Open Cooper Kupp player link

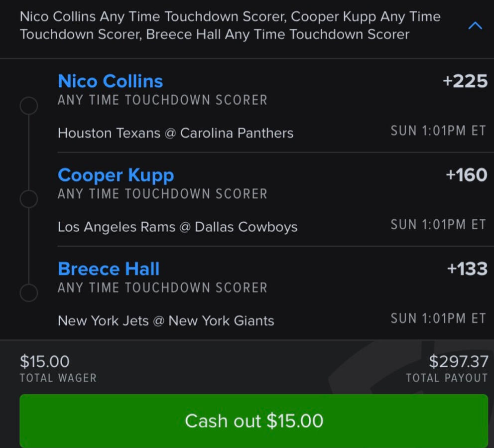coord(116,175)
